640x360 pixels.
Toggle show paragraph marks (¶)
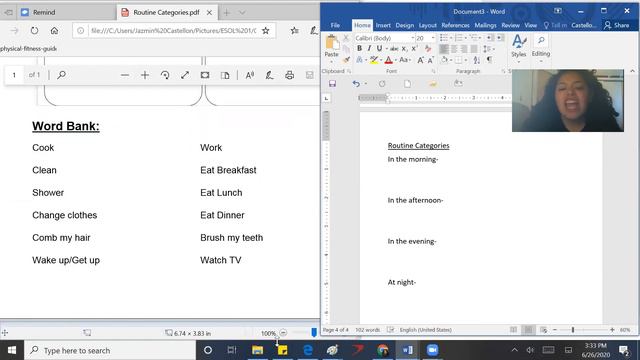[x=489, y=60]
